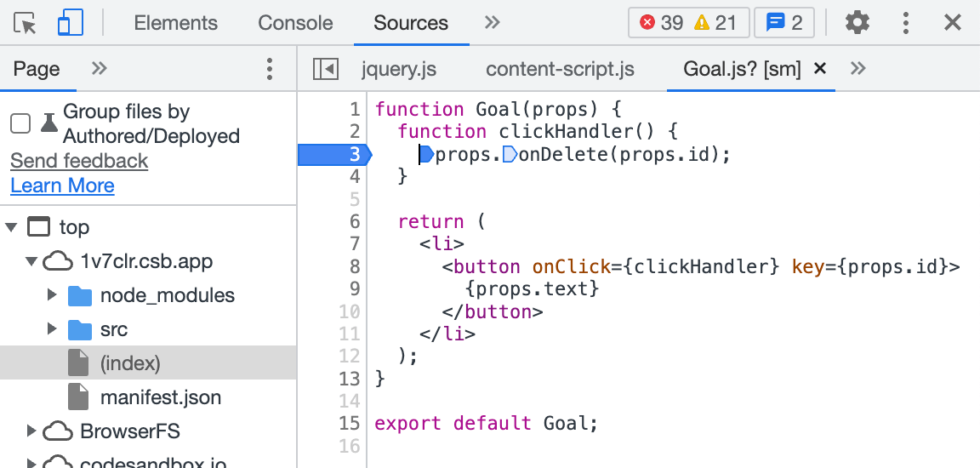Close the Goal.js? [sm] tab

[820, 68]
